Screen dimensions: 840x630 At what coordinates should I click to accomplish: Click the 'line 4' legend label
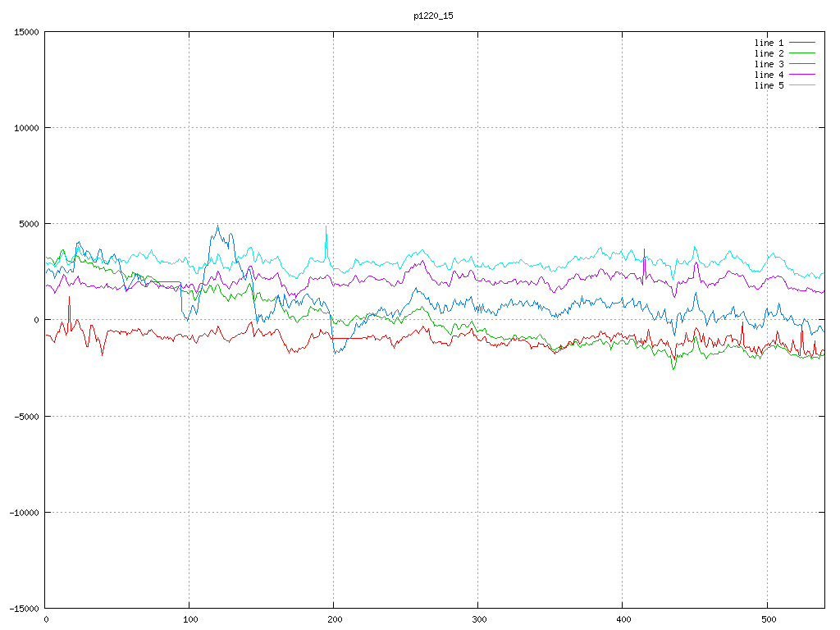(x=769, y=75)
